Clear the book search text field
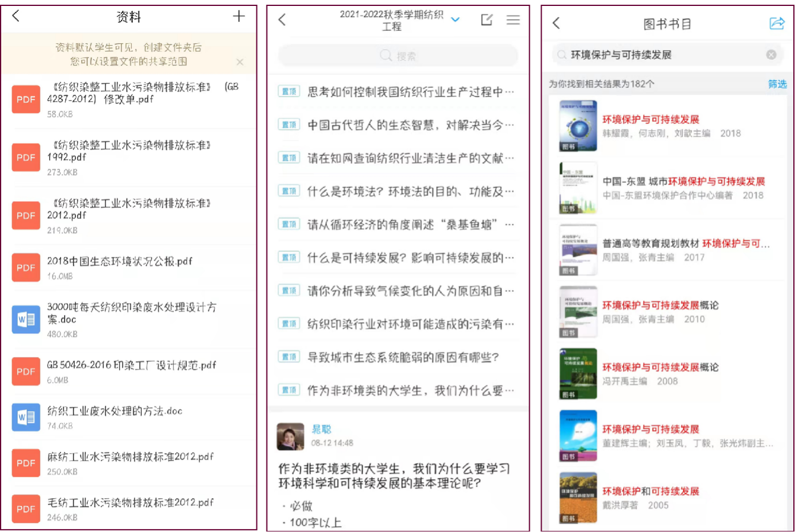801x532 pixels. click(x=771, y=55)
